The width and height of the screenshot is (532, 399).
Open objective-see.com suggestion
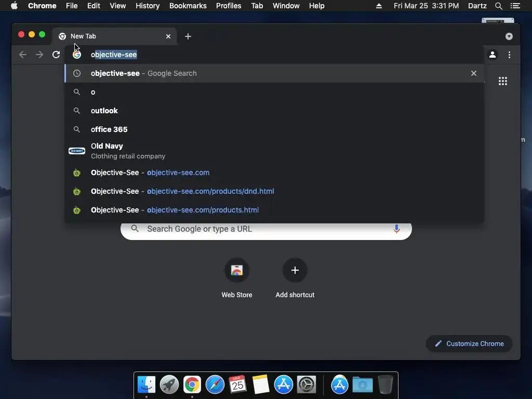(274, 172)
